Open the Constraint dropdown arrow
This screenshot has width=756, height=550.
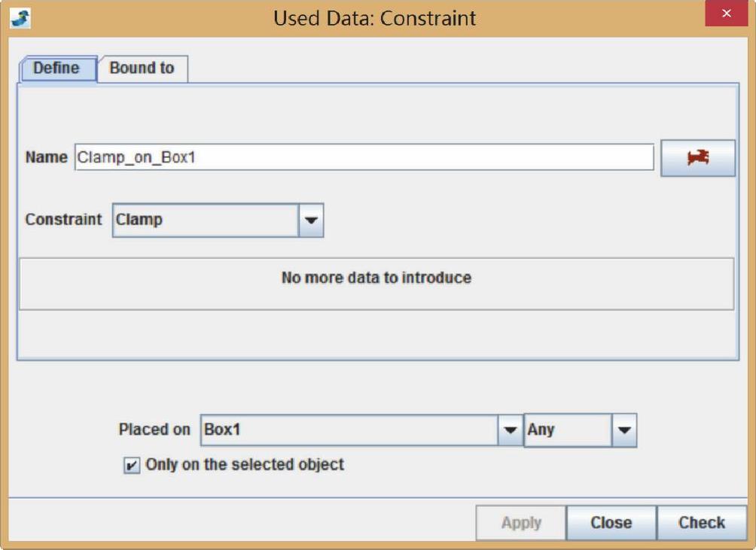[311, 220]
